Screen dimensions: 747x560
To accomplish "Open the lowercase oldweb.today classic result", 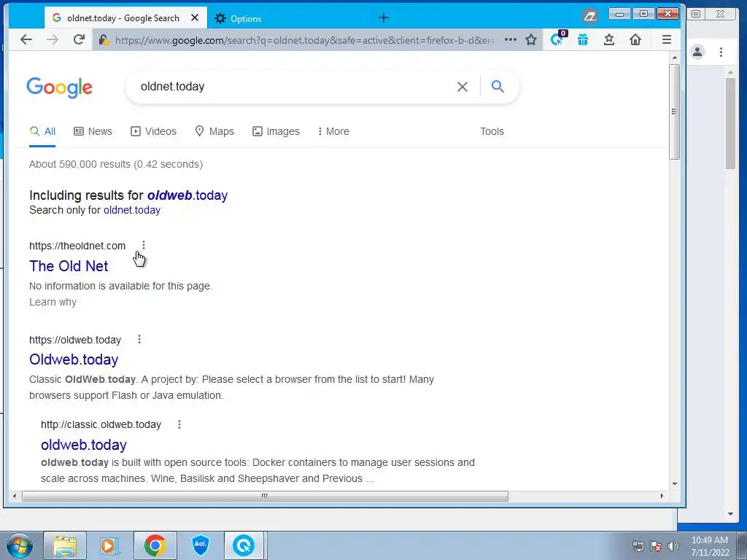I will (x=83, y=445).
